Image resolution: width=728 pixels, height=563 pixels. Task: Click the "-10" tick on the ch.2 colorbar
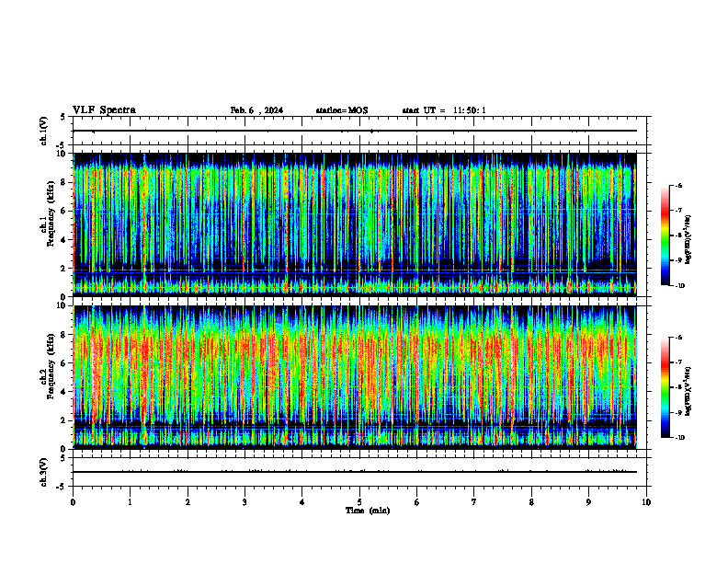pyautogui.click(x=679, y=438)
